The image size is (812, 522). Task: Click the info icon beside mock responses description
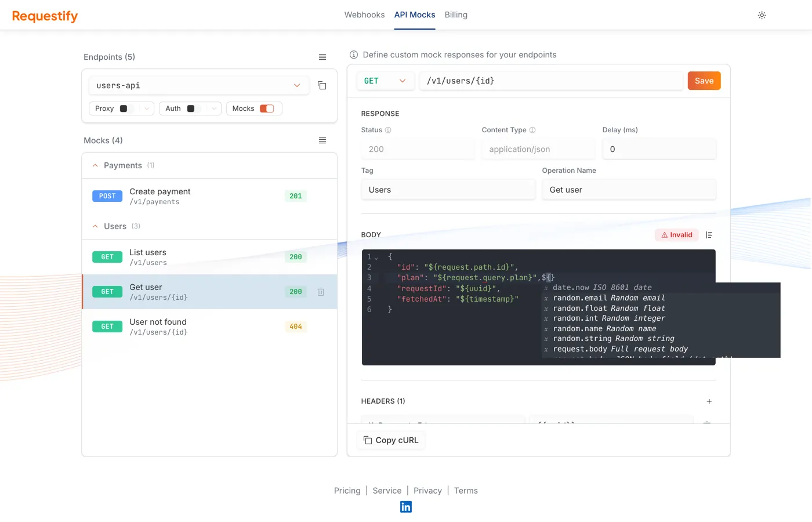(354, 55)
